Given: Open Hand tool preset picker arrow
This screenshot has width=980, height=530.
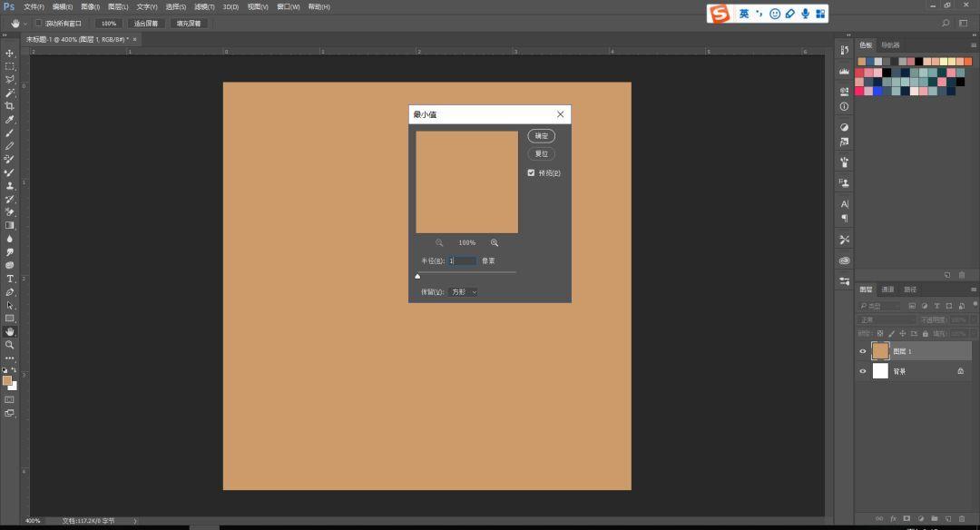Looking at the screenshot, I should tap(25, 23).
